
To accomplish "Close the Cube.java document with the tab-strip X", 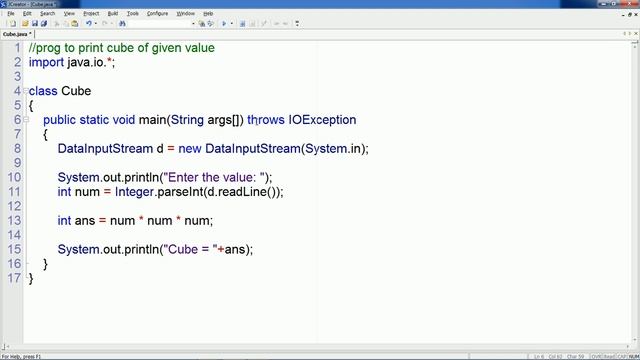I will pos(636,33).
